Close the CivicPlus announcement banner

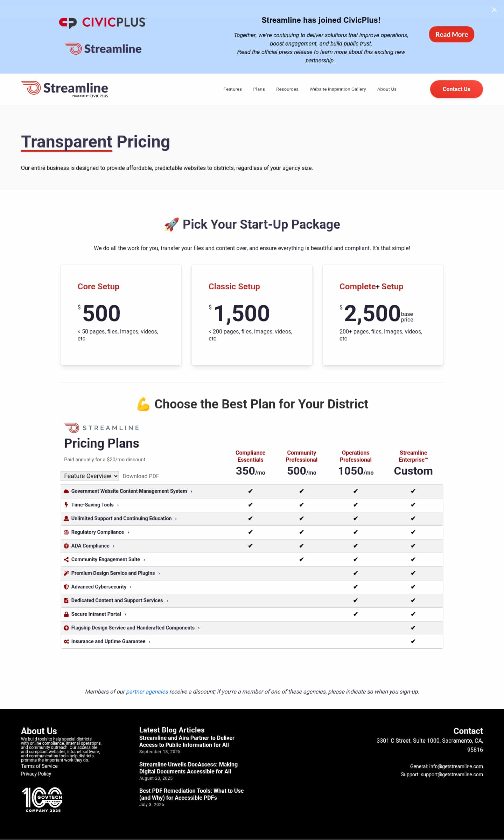click(494, 10)
